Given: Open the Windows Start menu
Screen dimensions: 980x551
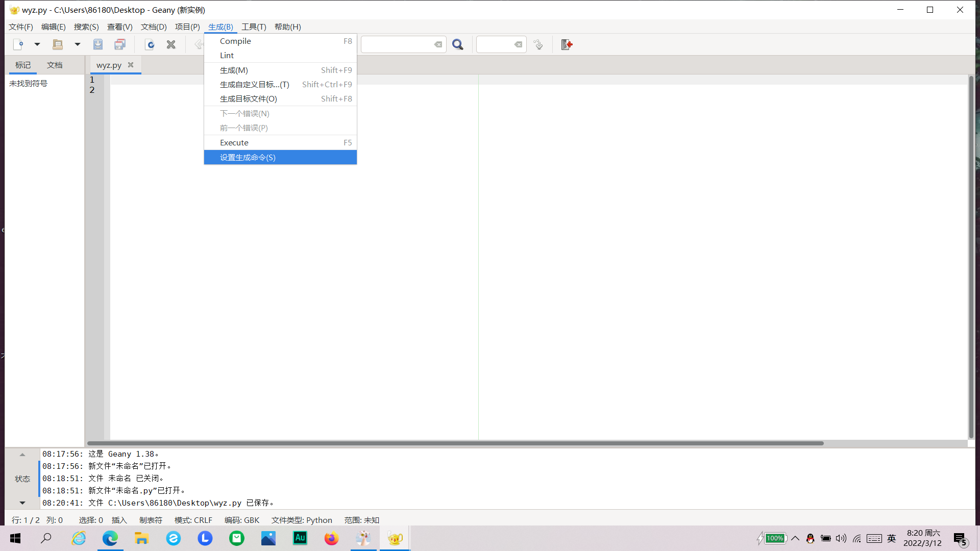Looking at the screenshot, I should pyautogui.click(x=15, y=538).
